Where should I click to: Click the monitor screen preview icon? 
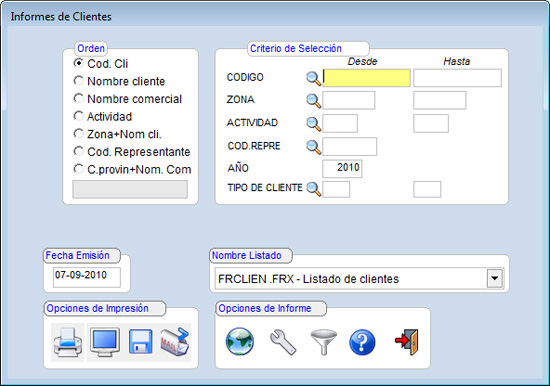(105, 342)
